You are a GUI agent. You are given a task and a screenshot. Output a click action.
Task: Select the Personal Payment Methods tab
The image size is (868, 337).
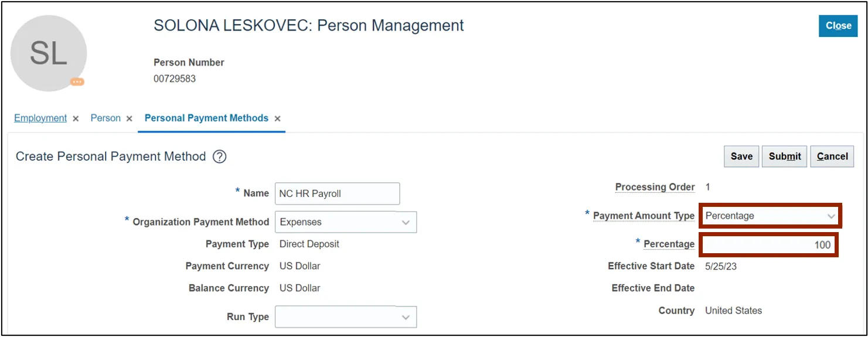pos(206,118)
